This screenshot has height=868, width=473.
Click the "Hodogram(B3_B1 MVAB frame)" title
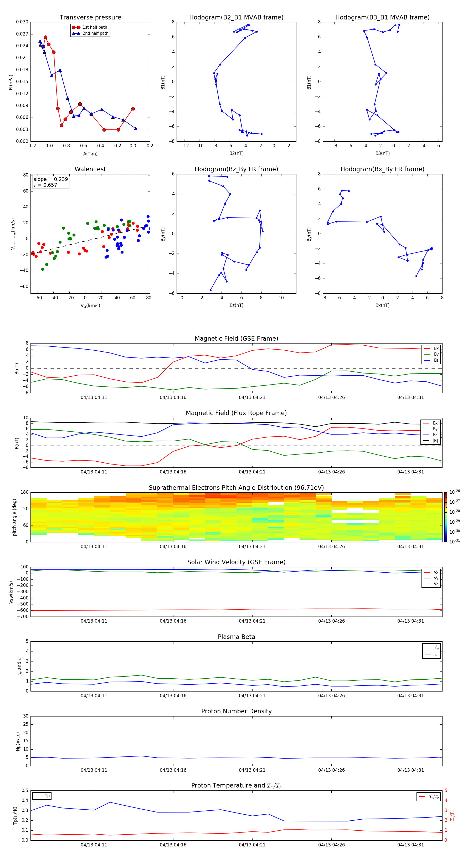[x=382, y=17]
